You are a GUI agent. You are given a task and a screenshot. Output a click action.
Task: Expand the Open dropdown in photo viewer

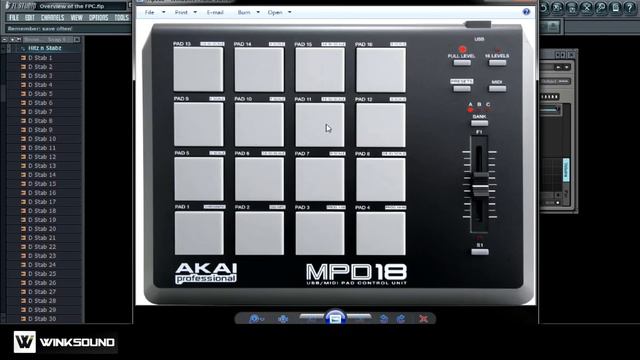coord(279,12)
